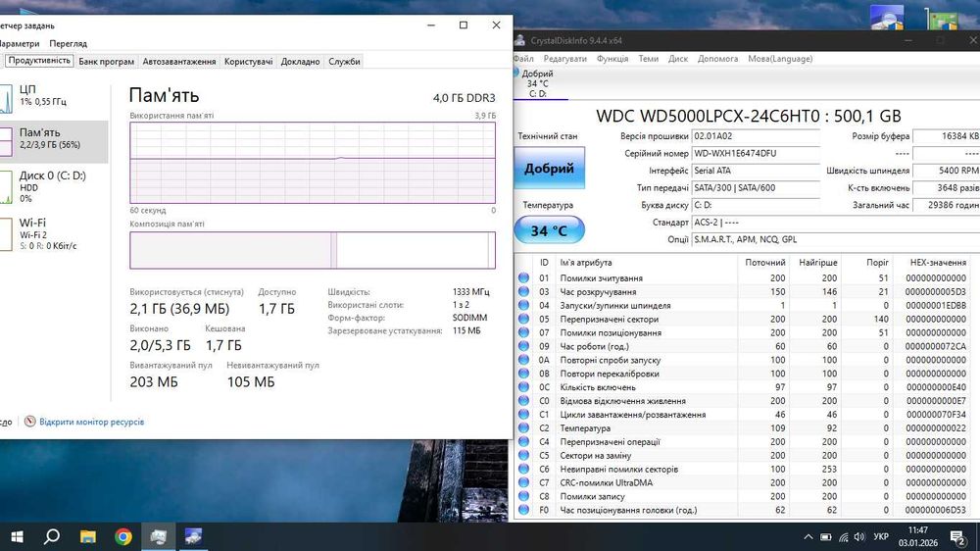Open Відкрити монітор ресурсів link
The image size is (980, 551).
point(92,422)
